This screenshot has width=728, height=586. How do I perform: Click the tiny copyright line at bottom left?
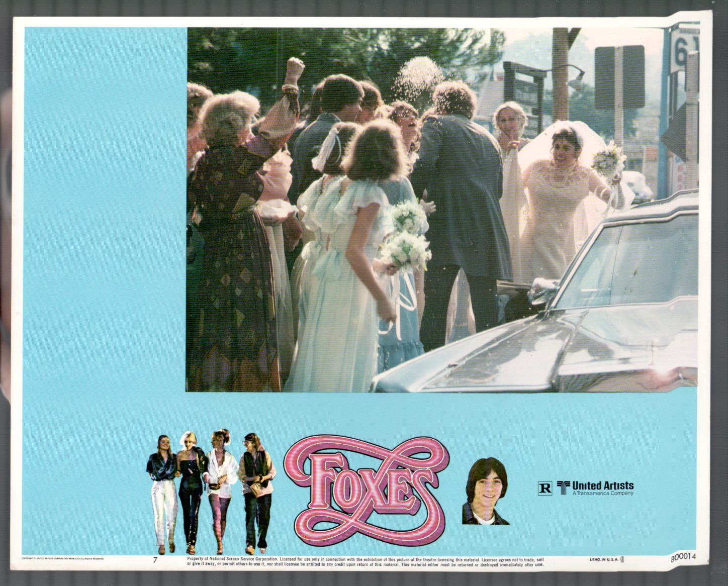[x=63, y=558]
